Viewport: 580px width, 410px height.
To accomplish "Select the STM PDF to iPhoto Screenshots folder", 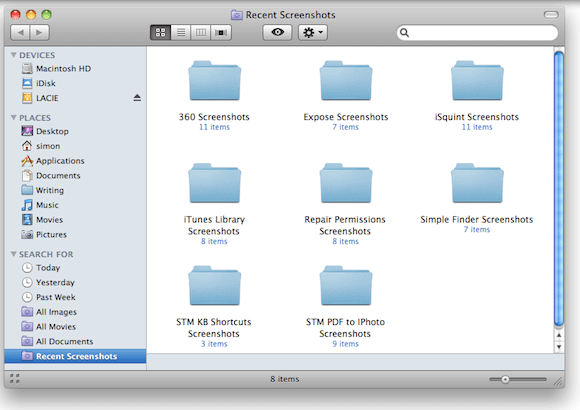I will (346, 286).
